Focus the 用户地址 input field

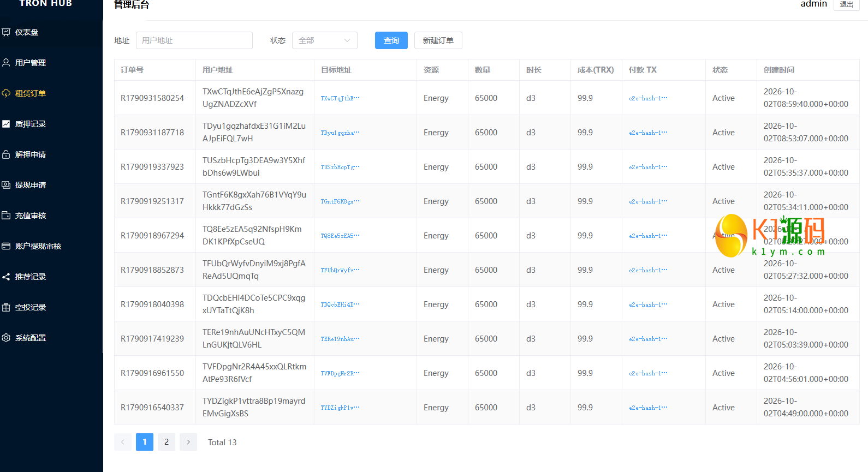[x=194, y=40]
